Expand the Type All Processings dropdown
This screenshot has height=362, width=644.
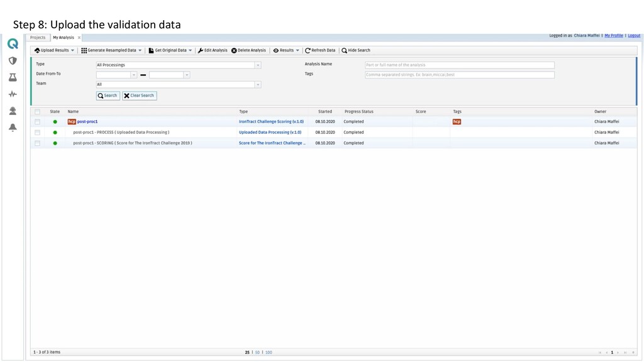pyautogui.click(x=258, y=65)
